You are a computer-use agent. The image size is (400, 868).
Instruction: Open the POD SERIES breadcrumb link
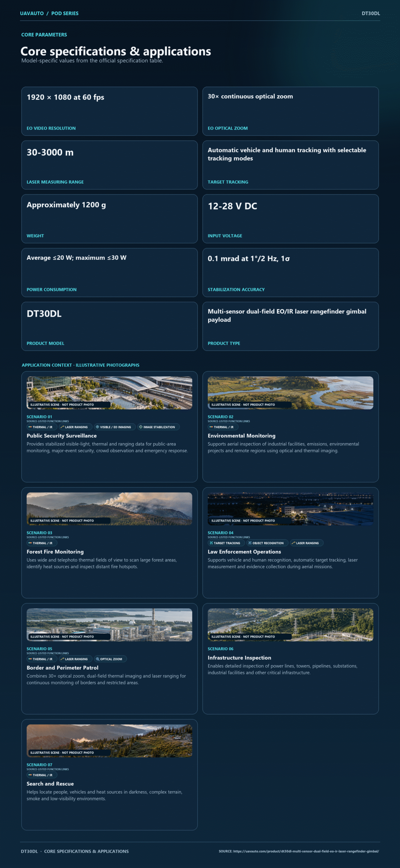(65, 13)
